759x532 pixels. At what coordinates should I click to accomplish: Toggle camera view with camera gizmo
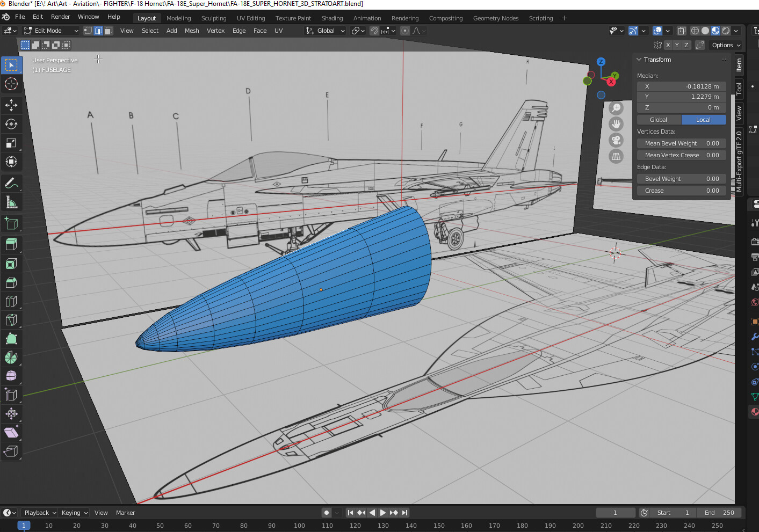click(616, 140)
